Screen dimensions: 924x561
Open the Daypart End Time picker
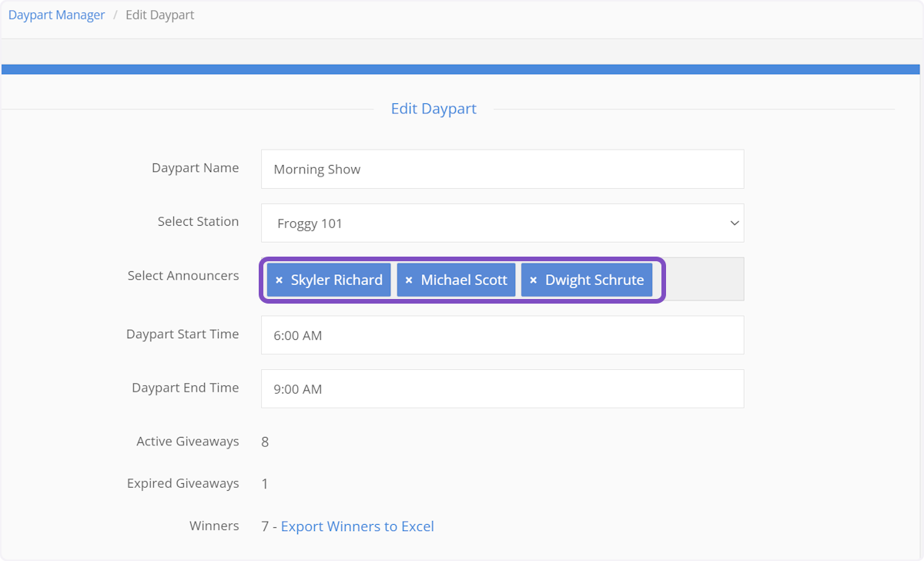click(x=502, y=388)
